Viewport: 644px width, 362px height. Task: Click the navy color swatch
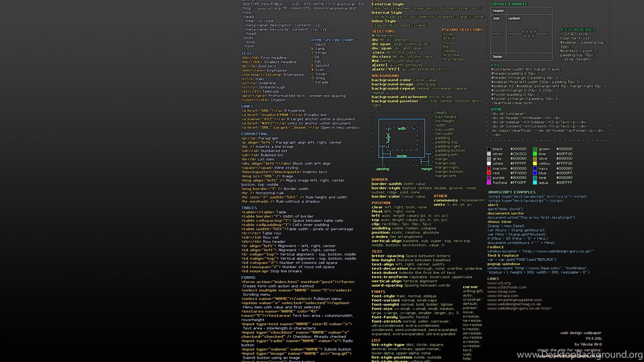pyautogui.click(x=535, y=168)
